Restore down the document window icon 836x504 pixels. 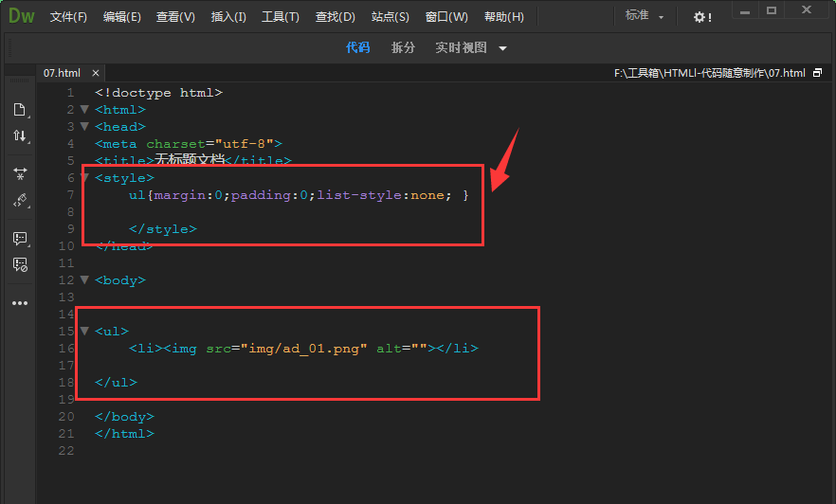817,73
